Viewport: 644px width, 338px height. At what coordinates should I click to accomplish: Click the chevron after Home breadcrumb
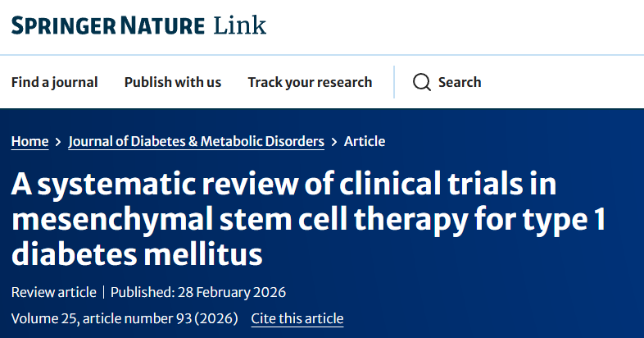tap(58, 142)
